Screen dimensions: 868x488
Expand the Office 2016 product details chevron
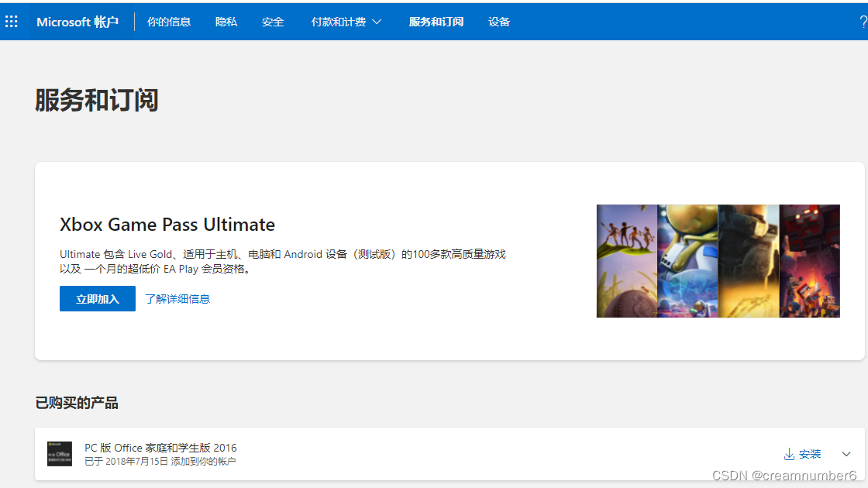click(x=846, y=454)
